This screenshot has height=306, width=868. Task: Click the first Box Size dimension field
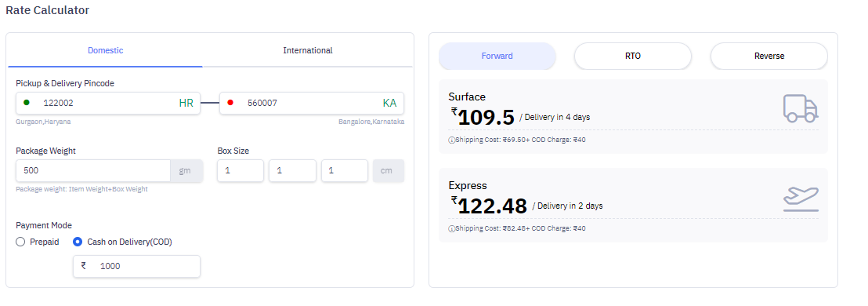pos(241,171)
